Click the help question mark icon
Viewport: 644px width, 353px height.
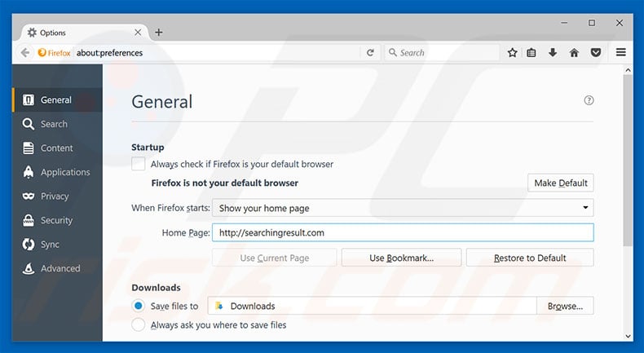[x=589, y=100]
